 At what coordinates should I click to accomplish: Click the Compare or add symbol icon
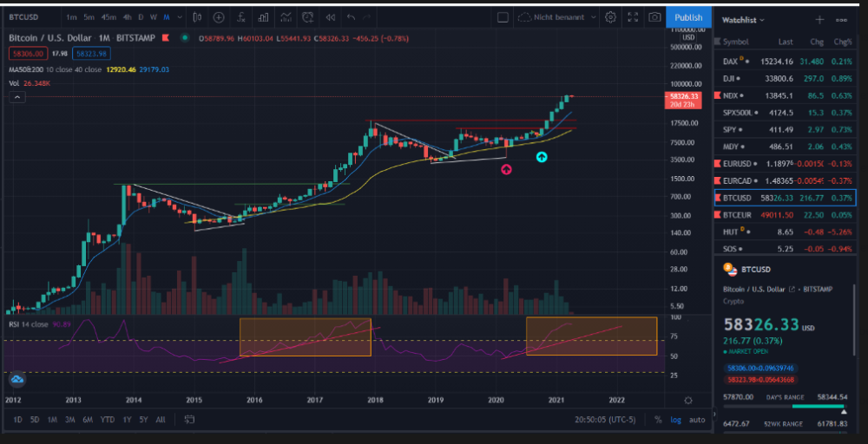coord(219,17)
